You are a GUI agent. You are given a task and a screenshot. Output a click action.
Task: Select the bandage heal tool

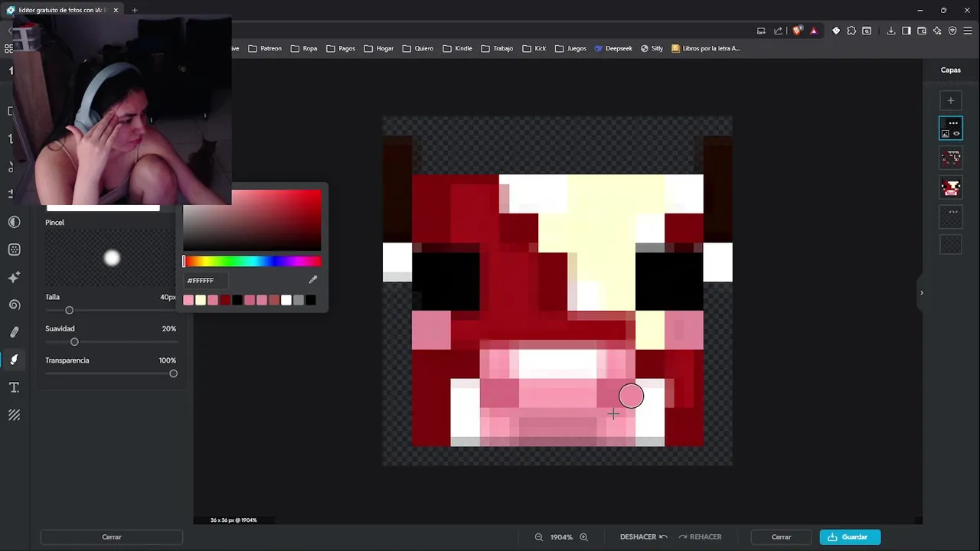pos(14,332)
